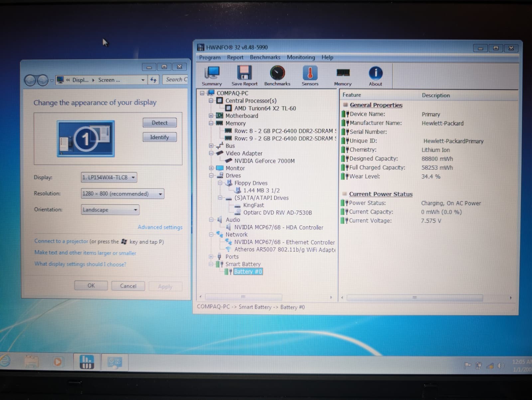Open Action Center flag in system tray

click(x=467, y=366)
